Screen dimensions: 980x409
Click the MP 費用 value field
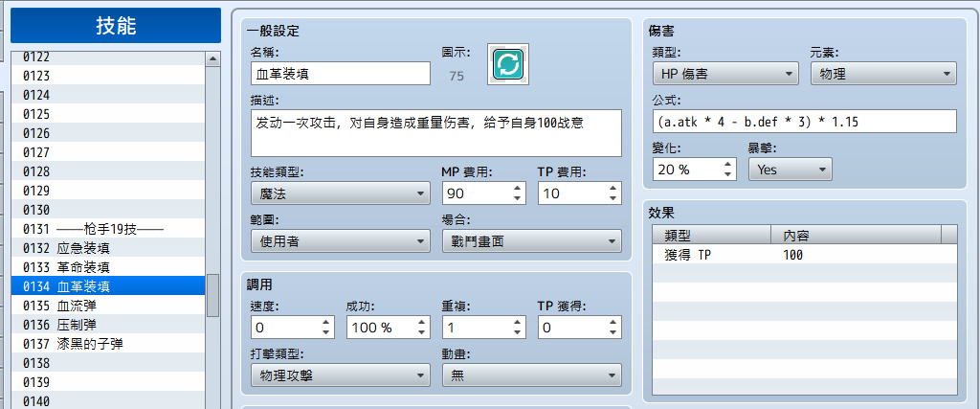pos(483,193)
